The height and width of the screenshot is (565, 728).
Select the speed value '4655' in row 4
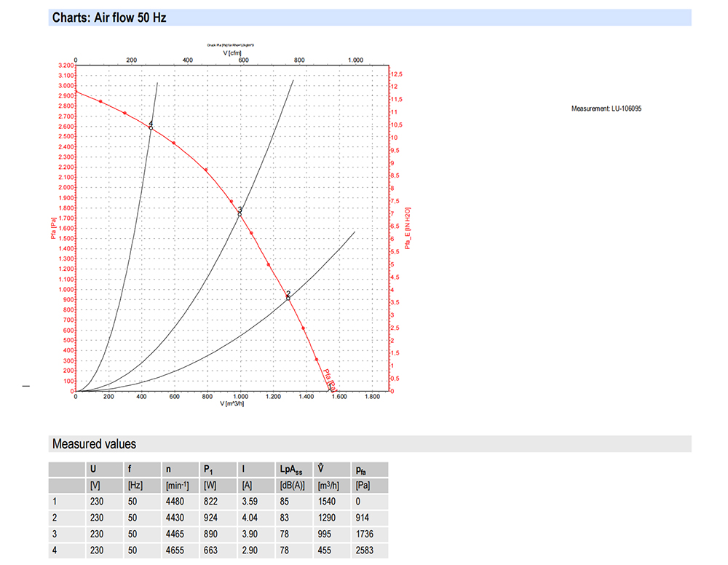tap(175, 550)
